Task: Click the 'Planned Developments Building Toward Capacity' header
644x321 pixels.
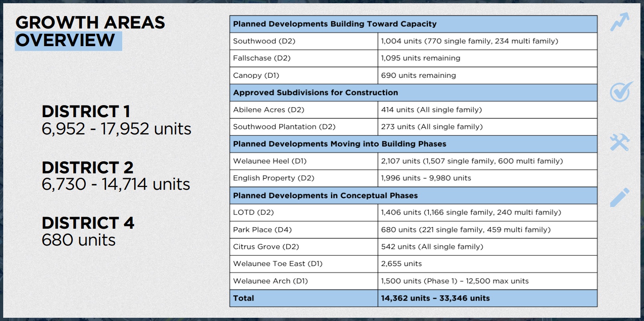Action: point(335,24)
